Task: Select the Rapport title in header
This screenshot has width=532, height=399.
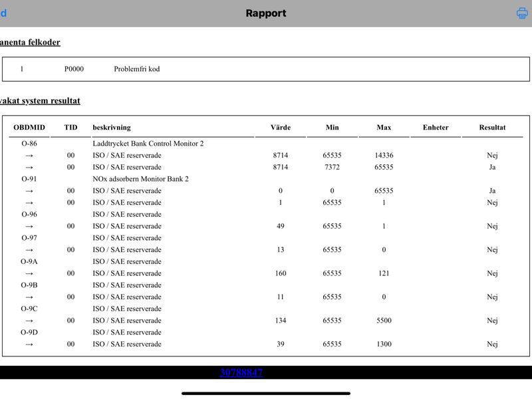Action: pos(265,13)
